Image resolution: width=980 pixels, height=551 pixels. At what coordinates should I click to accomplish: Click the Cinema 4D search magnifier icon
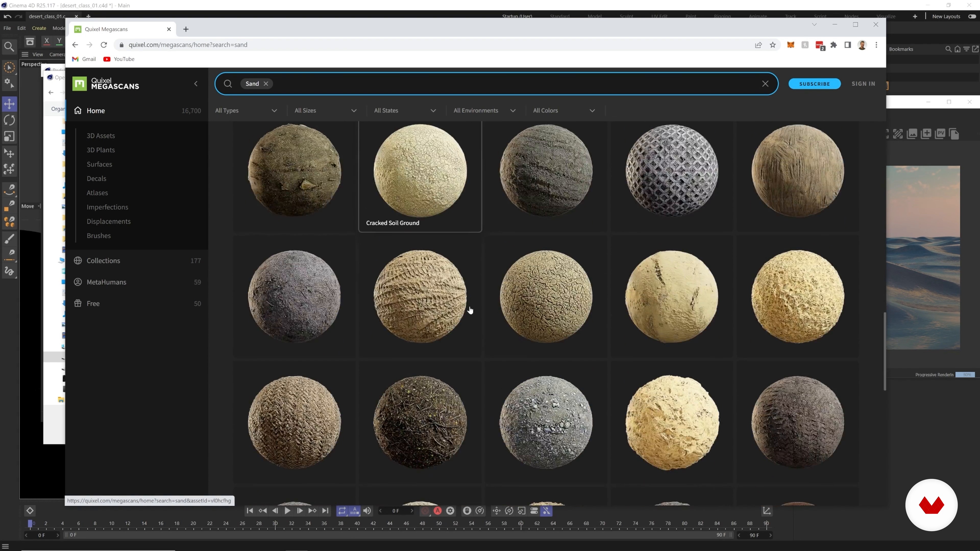pos(9,47)
